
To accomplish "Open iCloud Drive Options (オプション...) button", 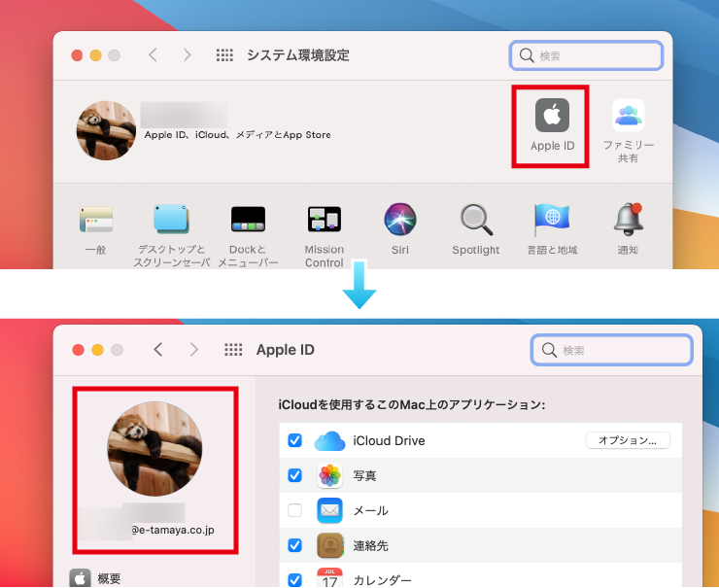I will [x=628, y=440].
